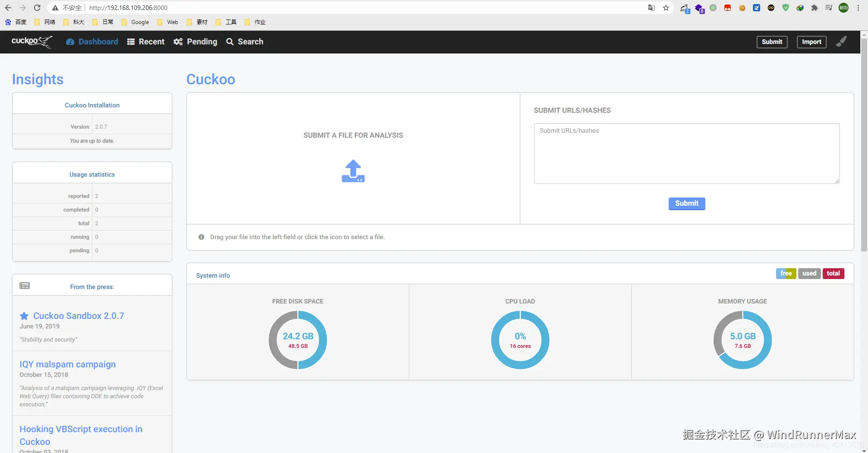Open the 素材 bookmark folder
The image size is (868, 453).
(x=197, y=22)
